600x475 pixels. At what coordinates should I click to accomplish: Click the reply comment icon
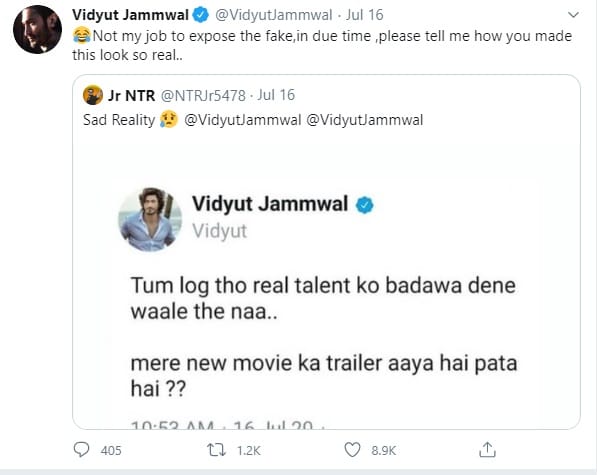pos(82,450)
